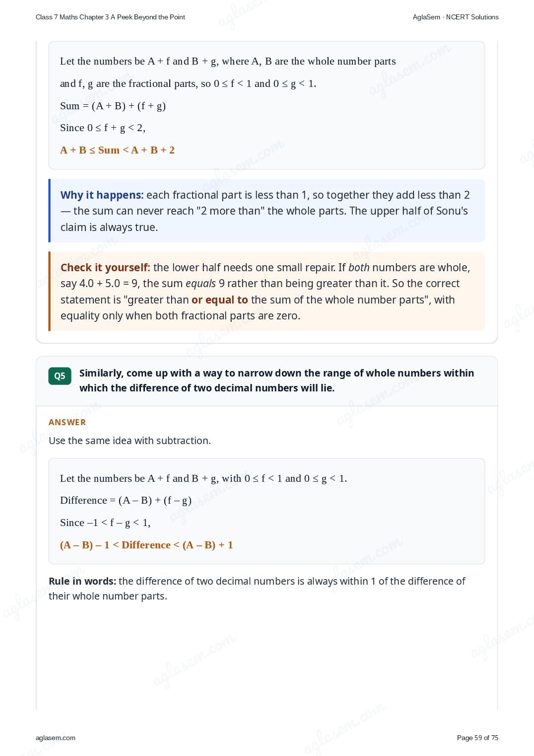Screen dimensions: 534x756
Task: Select the 'Why it happens' callout heading
Action: (x=102, y=195)
